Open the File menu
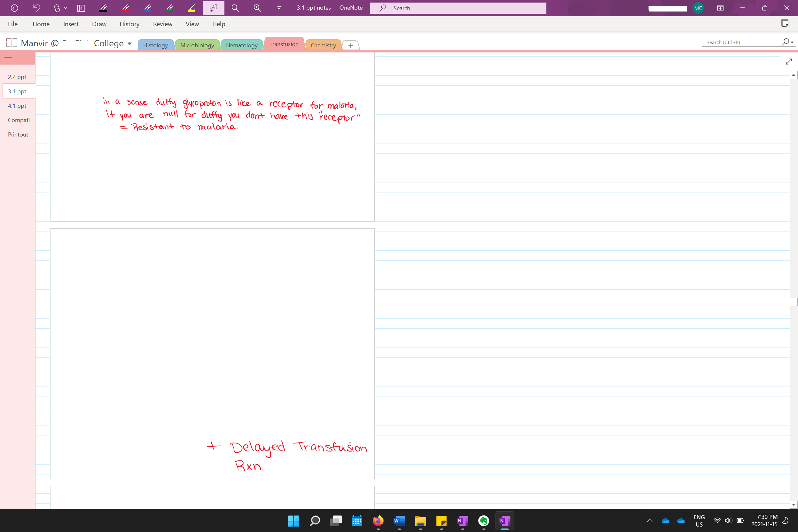 [x=12, y=24]
